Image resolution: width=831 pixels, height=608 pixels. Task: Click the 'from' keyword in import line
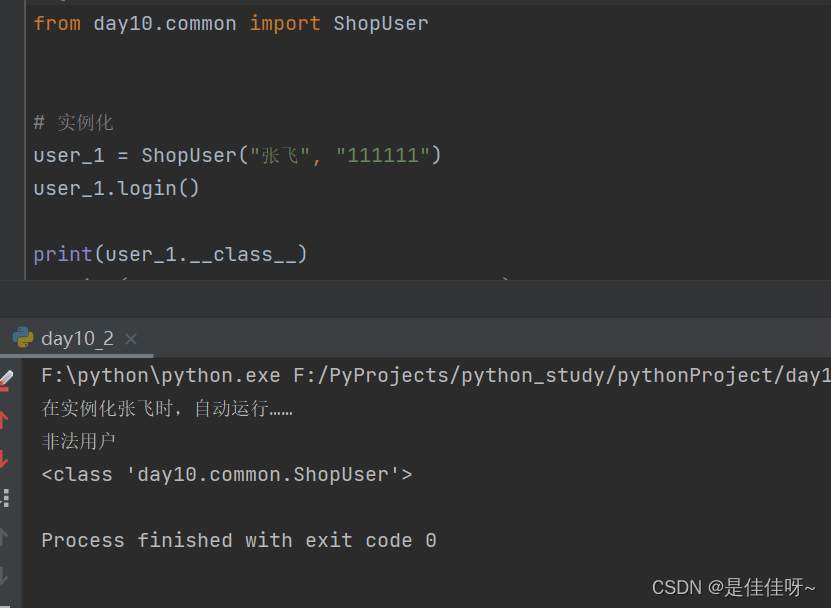[57, 23]
